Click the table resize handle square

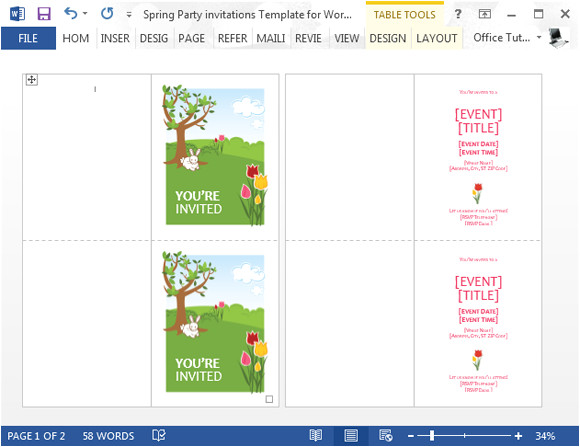(x=269, y=399)
